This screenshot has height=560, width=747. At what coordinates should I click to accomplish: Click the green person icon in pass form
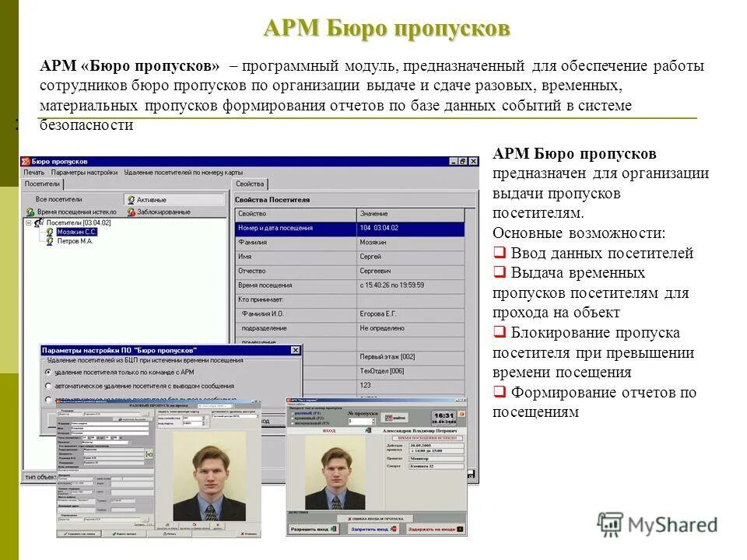point(149,454)
